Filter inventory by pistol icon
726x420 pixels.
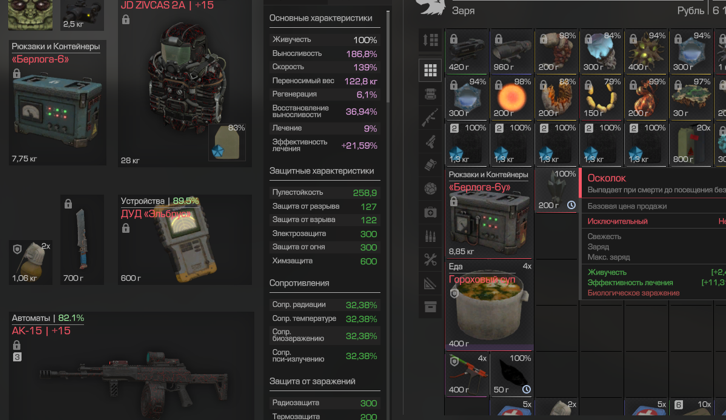click(430, 141)
